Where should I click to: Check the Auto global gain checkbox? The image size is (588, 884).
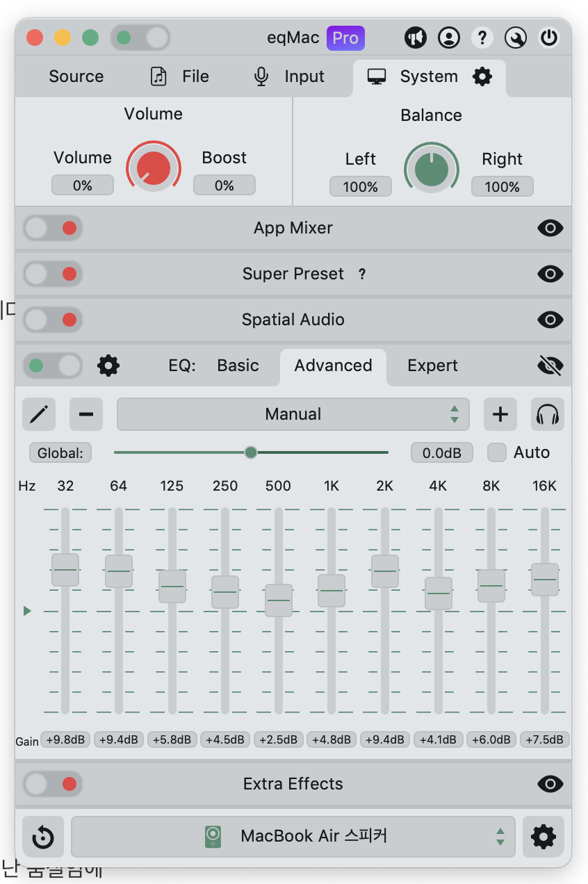pyautogui.click(x=496, y=452)
